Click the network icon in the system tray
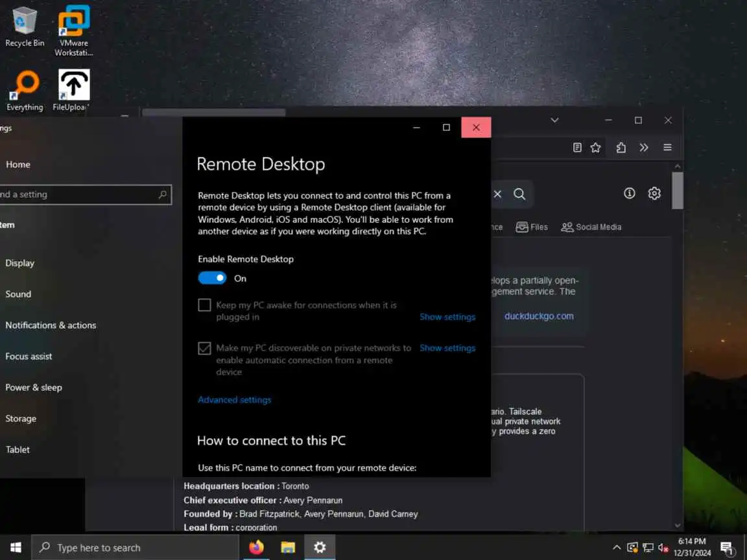Screen dimensions: 747x560 (x=648, y=548)
